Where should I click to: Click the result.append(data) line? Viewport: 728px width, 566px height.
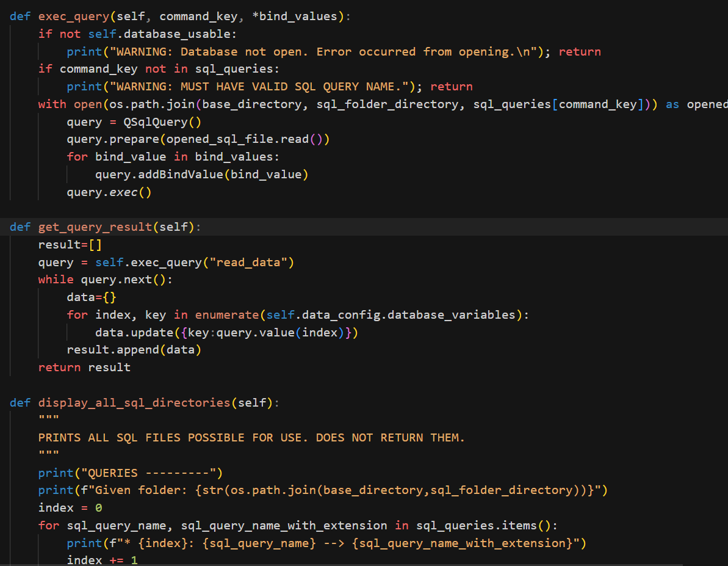134,350
